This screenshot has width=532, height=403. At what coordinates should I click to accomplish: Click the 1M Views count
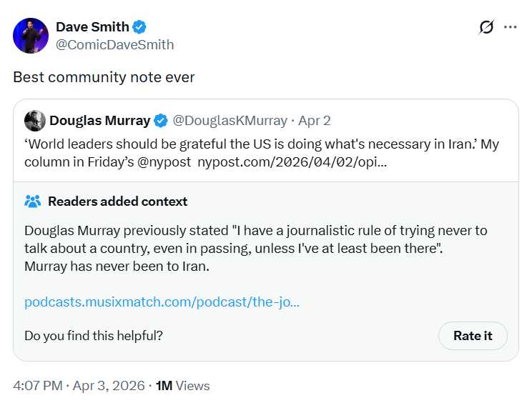click(183, 386)
